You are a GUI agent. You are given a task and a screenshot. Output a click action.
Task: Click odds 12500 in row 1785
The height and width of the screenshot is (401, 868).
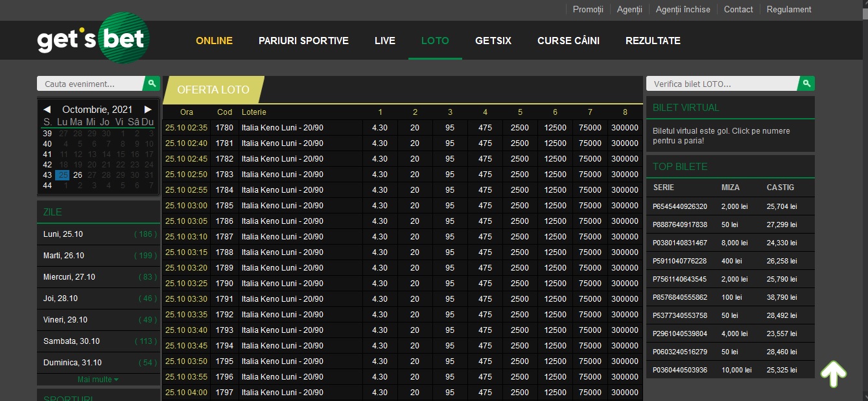555,206
